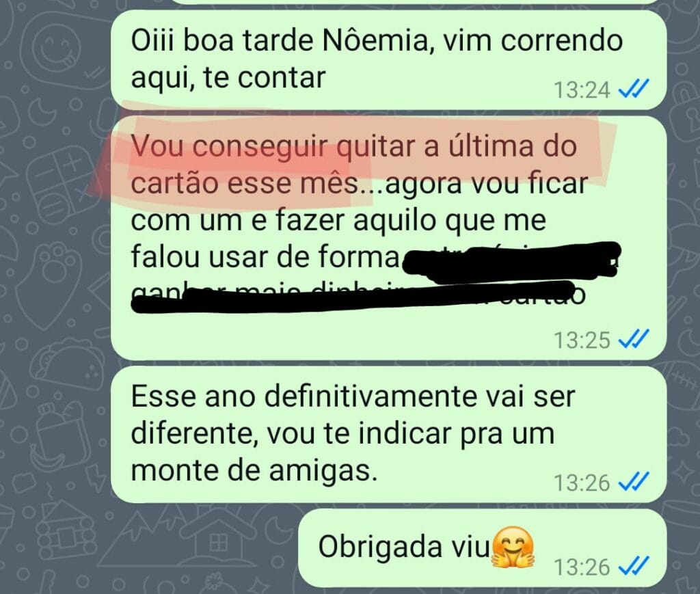Select the 'Obrigada viu' message bubble
Screen dimensions: 700x594
tap(482, 548)
